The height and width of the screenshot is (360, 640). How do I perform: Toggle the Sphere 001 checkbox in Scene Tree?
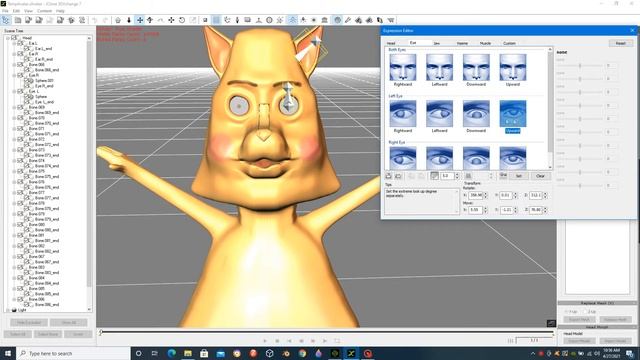(x=27, y=81)
